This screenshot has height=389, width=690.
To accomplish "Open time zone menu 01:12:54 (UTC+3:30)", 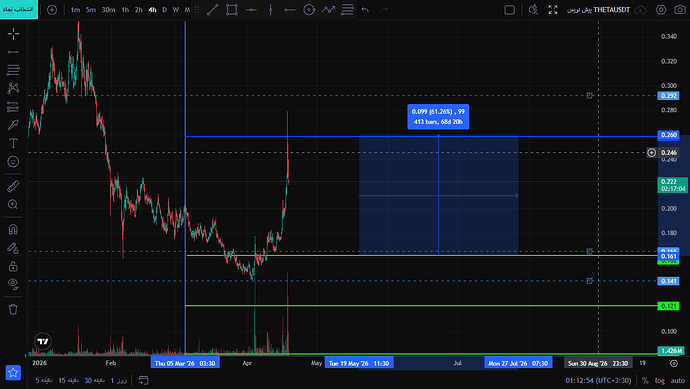I will click(598, 381).
